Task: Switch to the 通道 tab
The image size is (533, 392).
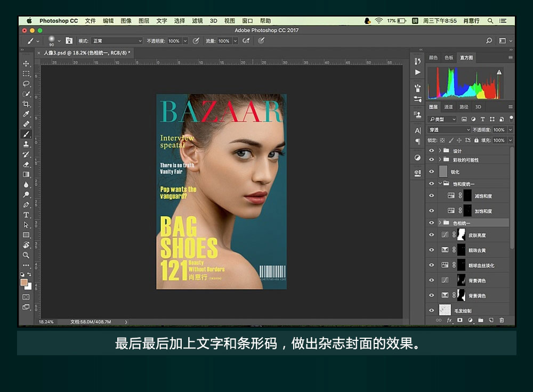Action: (449, 107)
